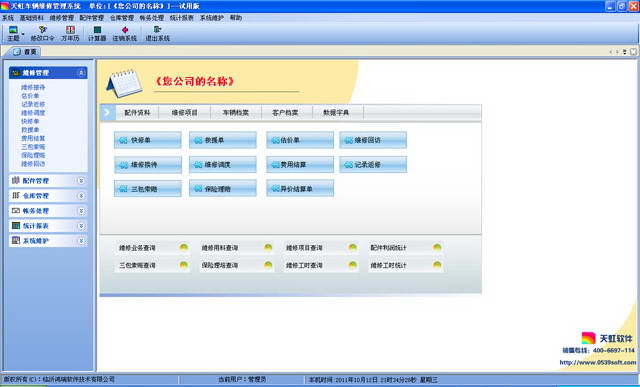Click the 维修回访 blue button

373,140
